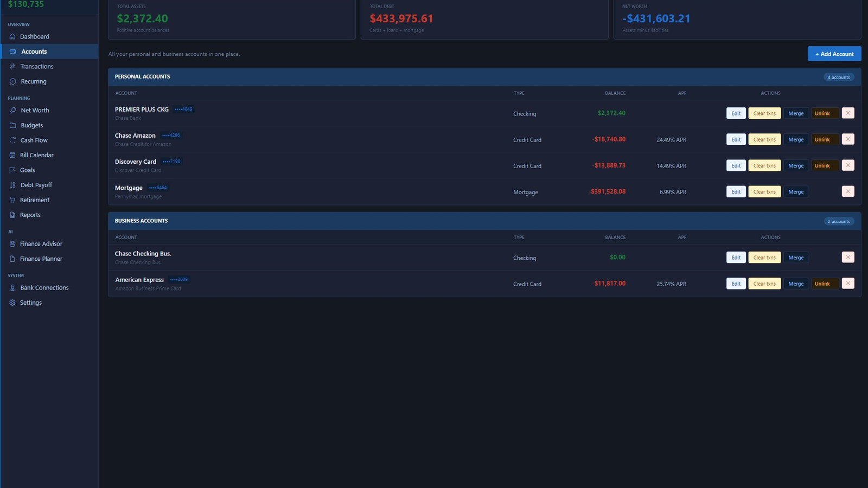
Task: Clear txns for Chase Amazon
Action: tap(764, 139)
